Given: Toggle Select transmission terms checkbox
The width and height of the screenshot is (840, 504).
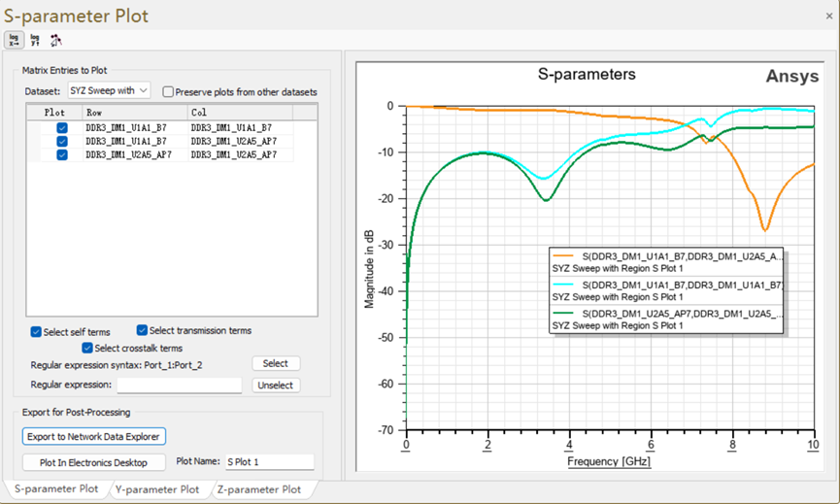Looking at the screenshot, I should [x=143, y=330].
